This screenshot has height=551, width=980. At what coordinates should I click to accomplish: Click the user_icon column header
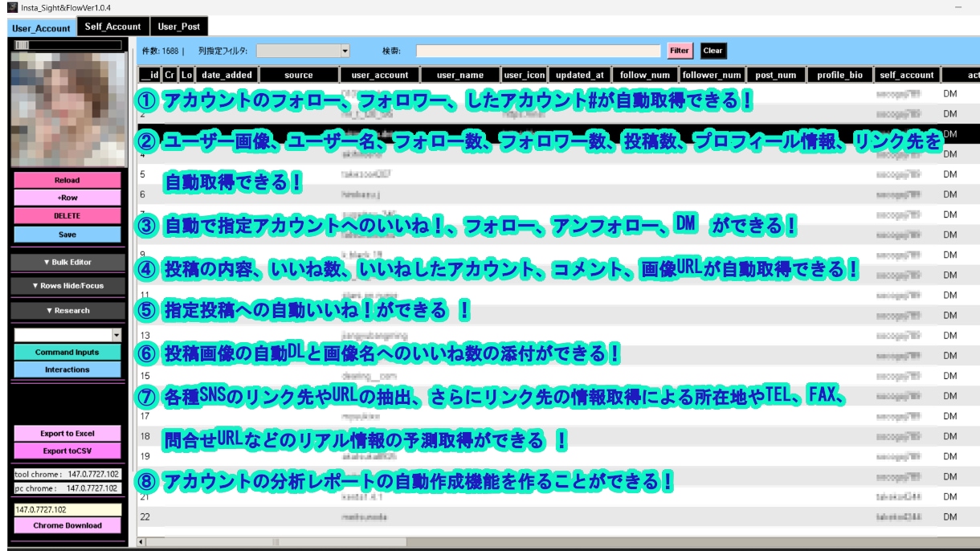pos(525,75)
